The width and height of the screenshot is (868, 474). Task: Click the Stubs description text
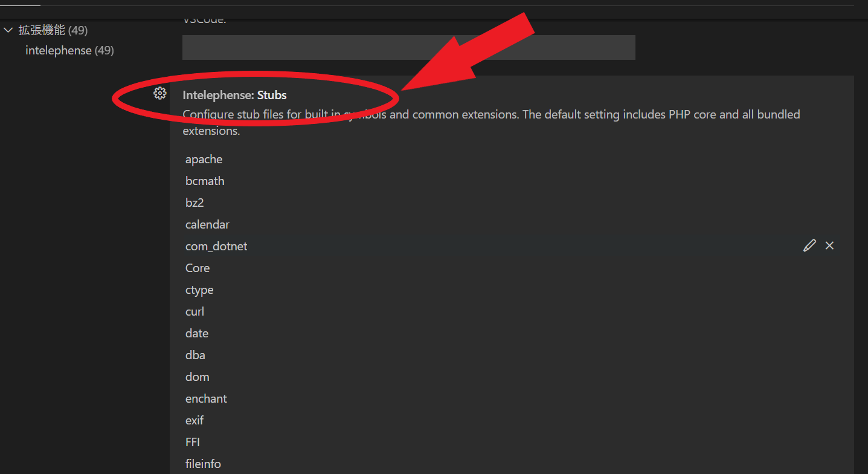[491, 122]
